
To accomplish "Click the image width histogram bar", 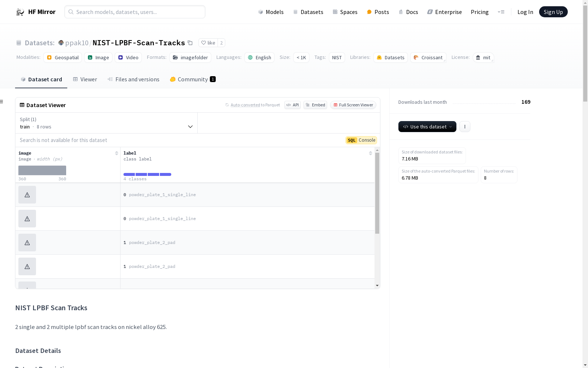I will pos(42,170).
